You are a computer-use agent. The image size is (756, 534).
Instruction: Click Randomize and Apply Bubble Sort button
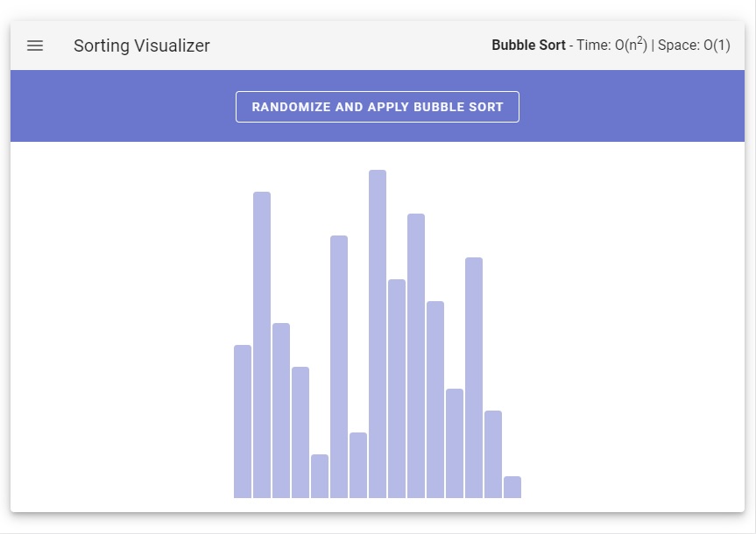pyautogui.click(x=377, y=107)
